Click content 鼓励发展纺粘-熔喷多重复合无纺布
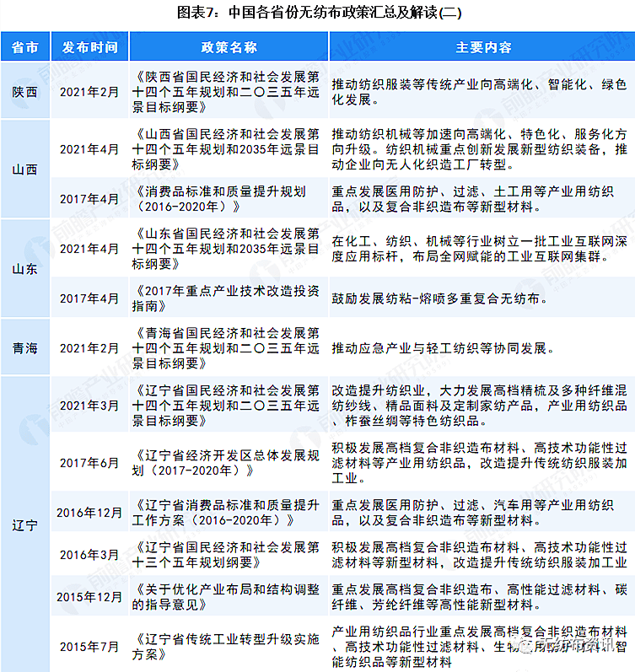Screen dimensions: 635x672 tap(439, 298)
